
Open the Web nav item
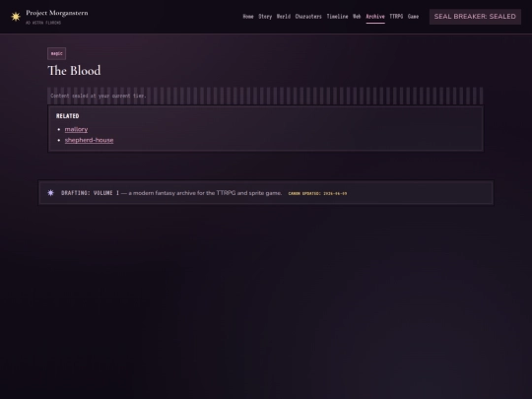(357, 17)
